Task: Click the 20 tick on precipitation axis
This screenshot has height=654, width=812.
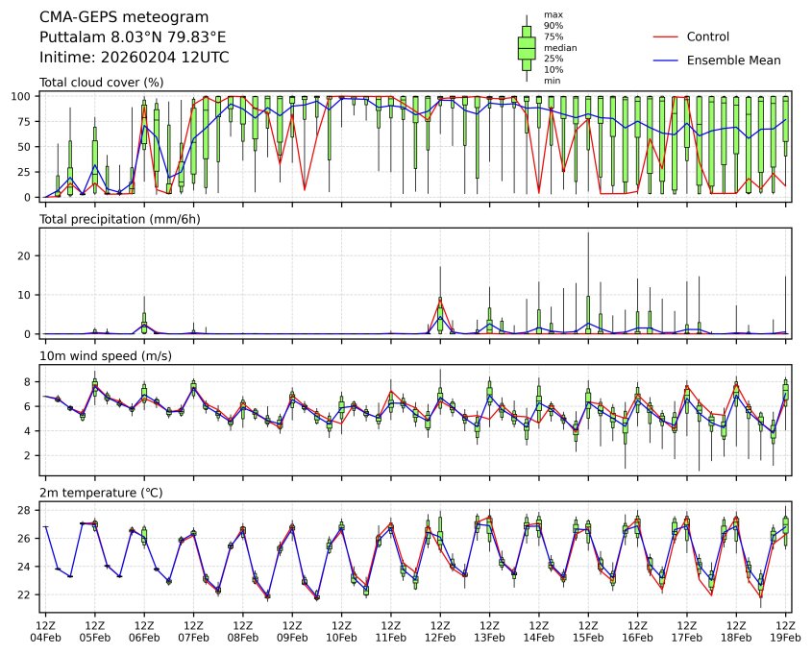Action: (x=29, y=255)
